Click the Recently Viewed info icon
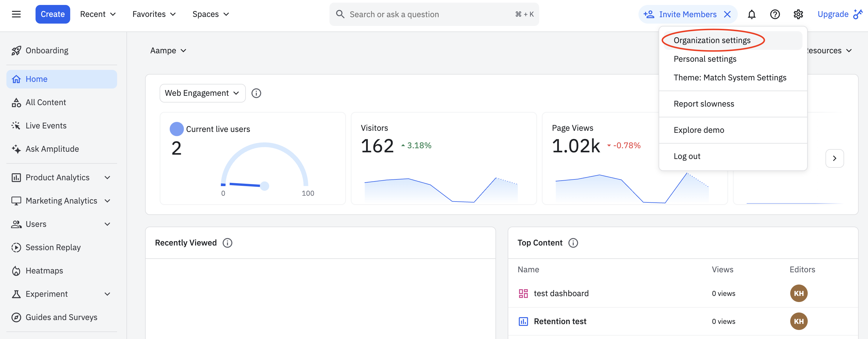 click(227, 243)
